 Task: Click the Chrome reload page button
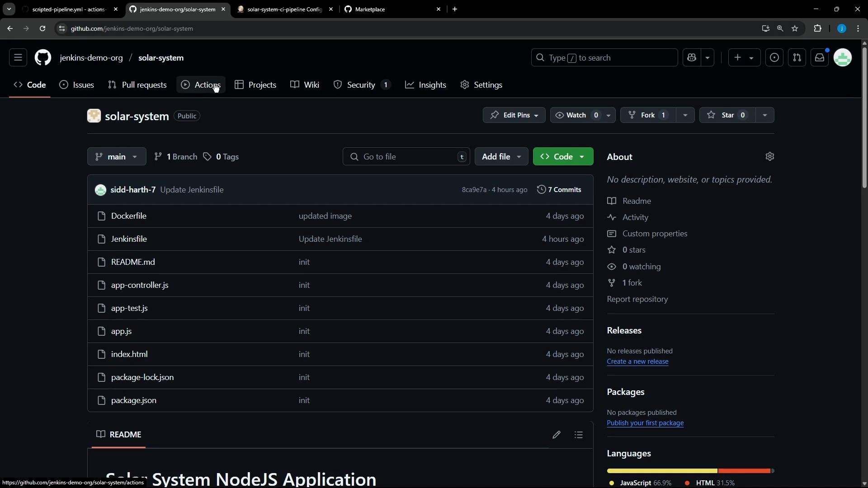point(42,28)
